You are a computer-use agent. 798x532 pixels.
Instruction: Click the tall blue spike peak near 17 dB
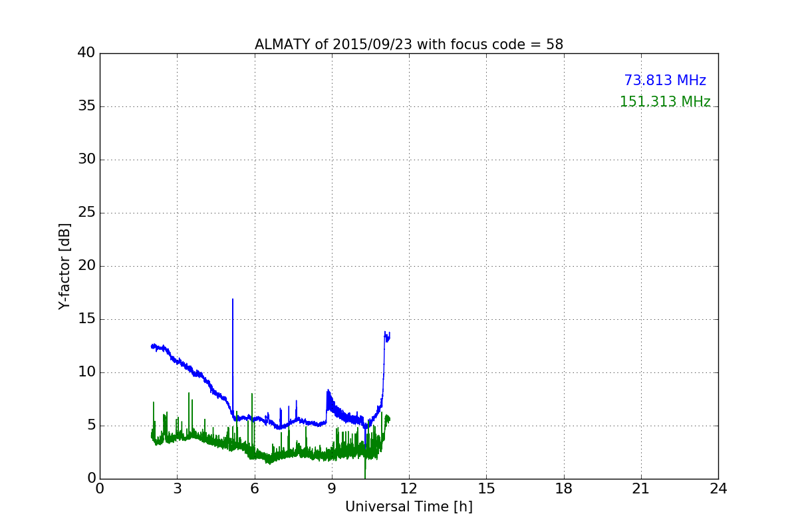[x=233, y=299]
